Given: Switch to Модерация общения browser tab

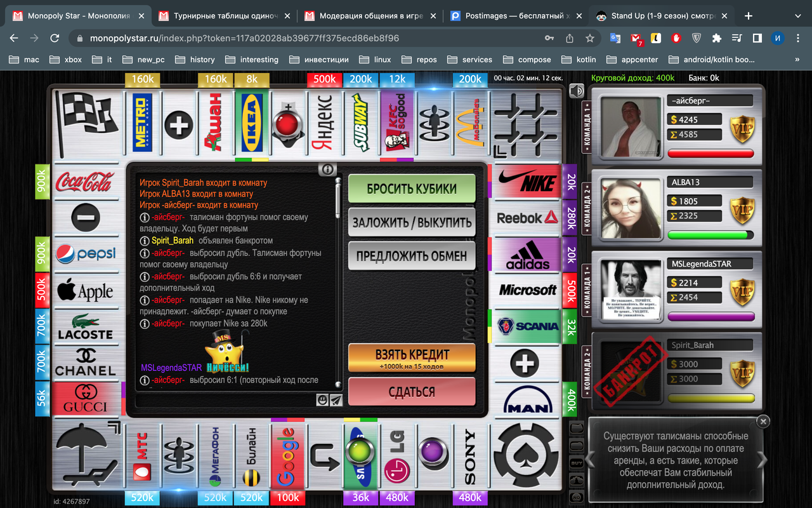Looking at the screenshot, I should tap(370, 16).
